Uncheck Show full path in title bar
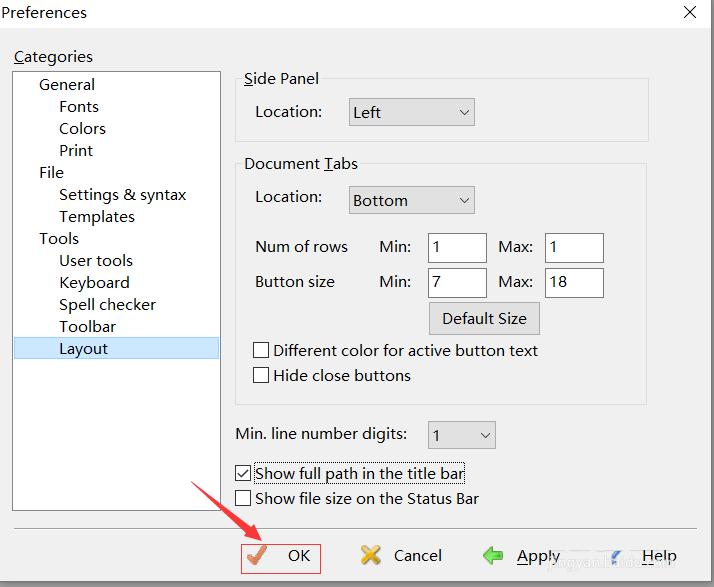714x587 pixels. [x=243, y=473]
